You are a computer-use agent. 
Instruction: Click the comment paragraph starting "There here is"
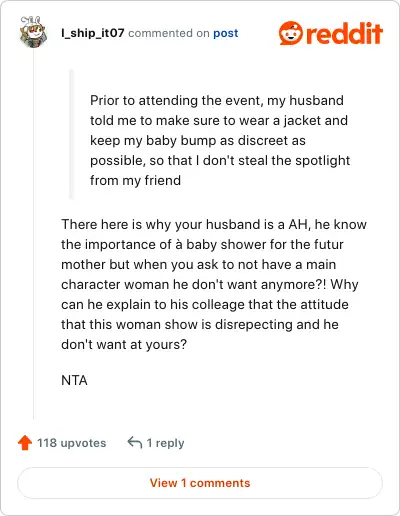point(214,284)
